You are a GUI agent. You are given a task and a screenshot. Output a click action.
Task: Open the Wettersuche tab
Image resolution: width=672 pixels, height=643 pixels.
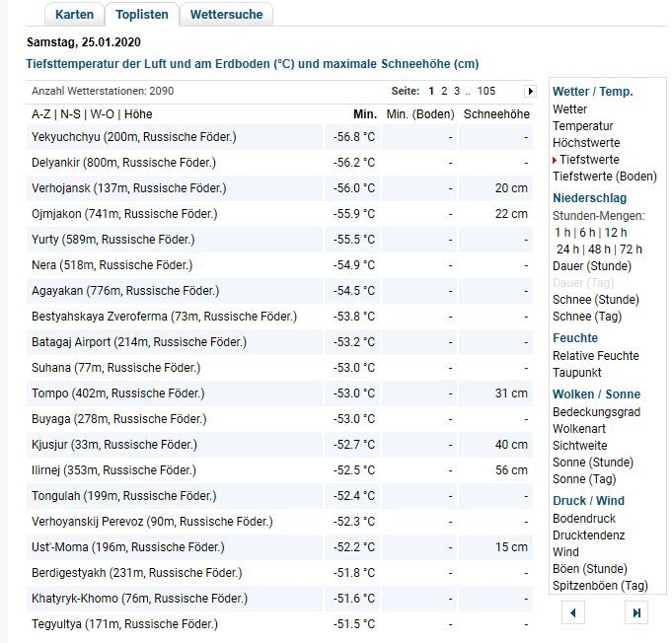tap(226, 15)
